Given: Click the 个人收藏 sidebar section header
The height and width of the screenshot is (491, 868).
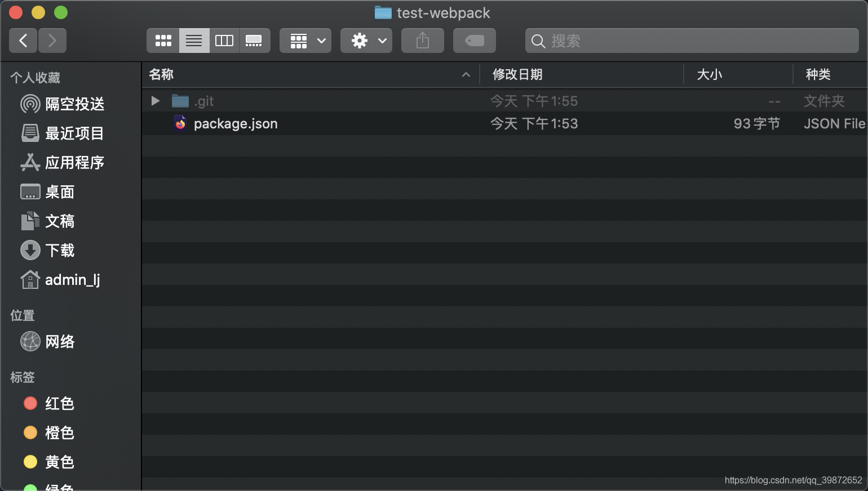Looking at the screenshot, I should (x=35, y=78).
